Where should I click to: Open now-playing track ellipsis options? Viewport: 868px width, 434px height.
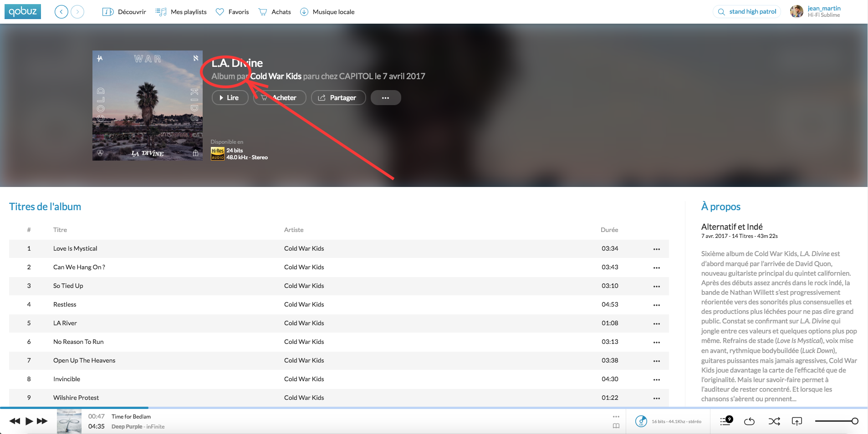click(x=616, y=417)
